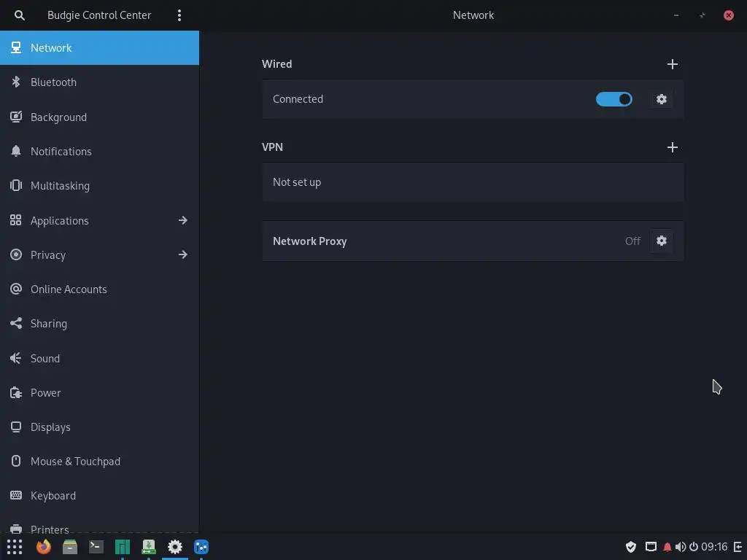Open the three-dot menu beside Budgie Control Center
The image size is (747, 560).
(179, 15)
